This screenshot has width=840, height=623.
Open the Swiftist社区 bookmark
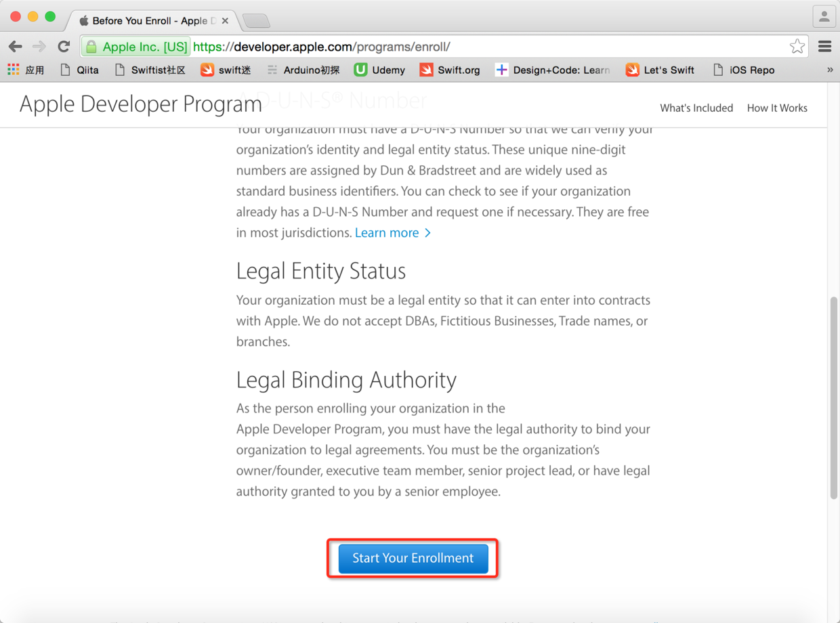[150, 70]
